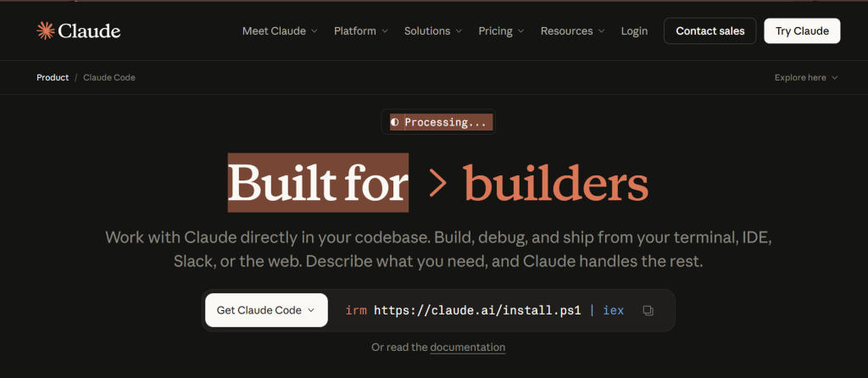Expand the Explore here dropdown
868x378 pixels.
pyautogui.click(x=805, y=78)
